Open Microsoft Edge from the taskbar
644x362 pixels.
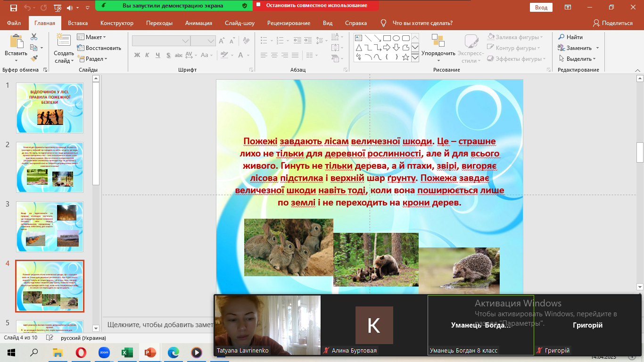[173, 352]
